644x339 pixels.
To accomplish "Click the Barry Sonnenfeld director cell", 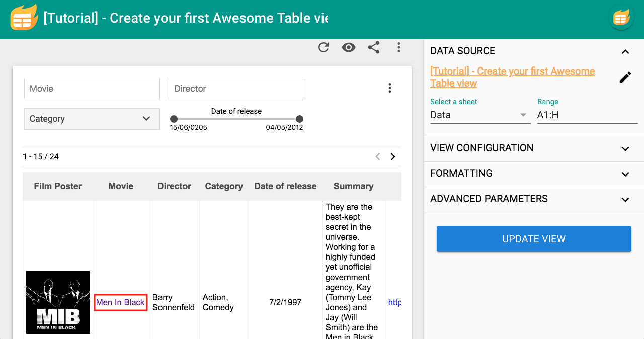I will click(174, 302).
